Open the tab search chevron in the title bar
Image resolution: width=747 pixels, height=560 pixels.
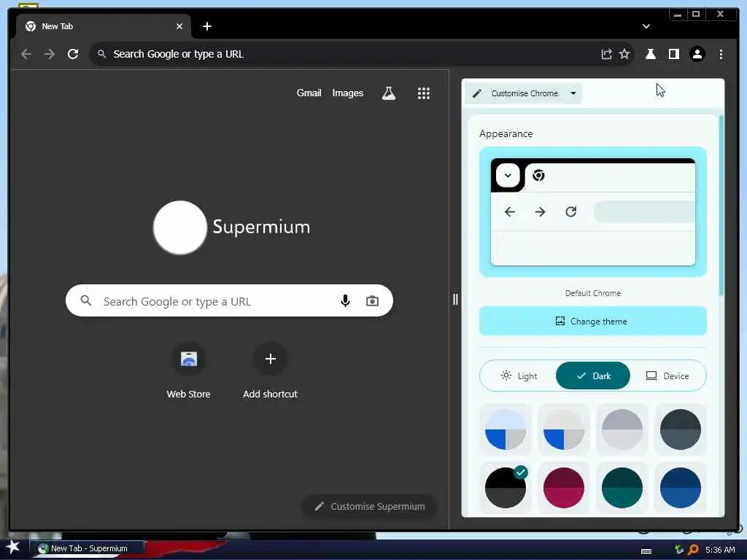click(646, 27)
